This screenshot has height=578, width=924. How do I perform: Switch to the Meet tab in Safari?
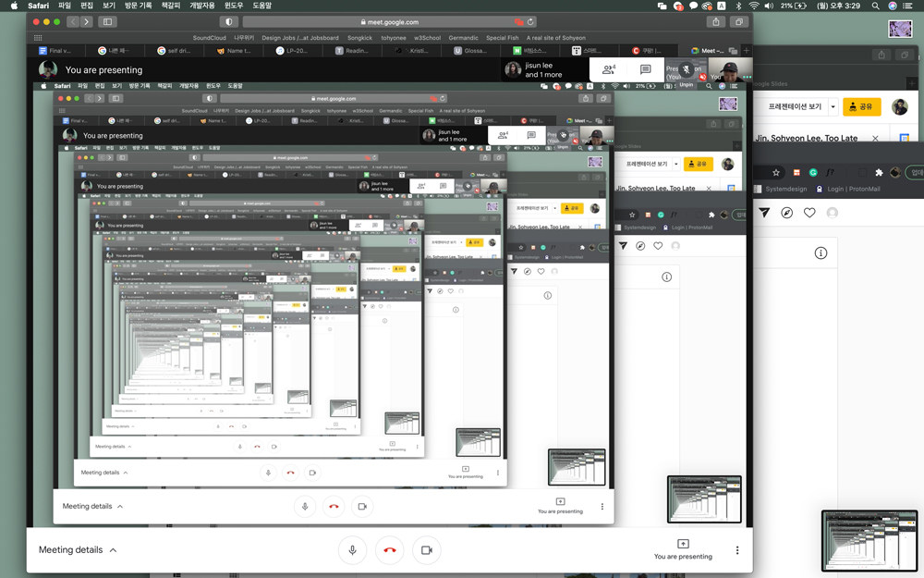713,51
